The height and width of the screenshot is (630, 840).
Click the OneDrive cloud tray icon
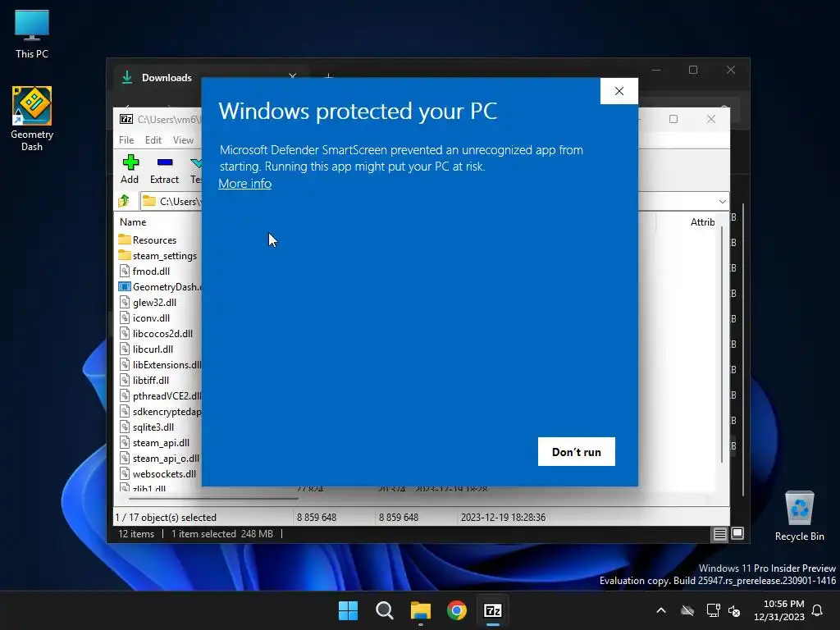coord(687,610)
